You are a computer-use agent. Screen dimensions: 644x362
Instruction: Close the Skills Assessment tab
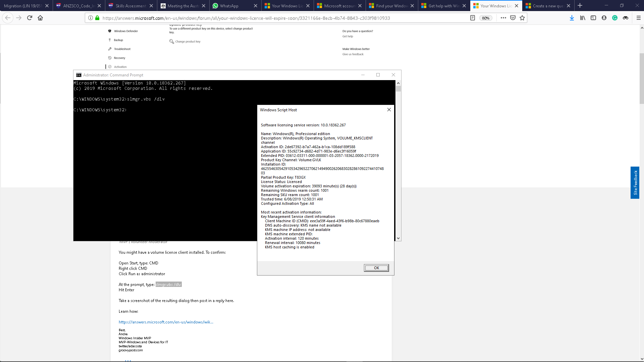[151, 6]
